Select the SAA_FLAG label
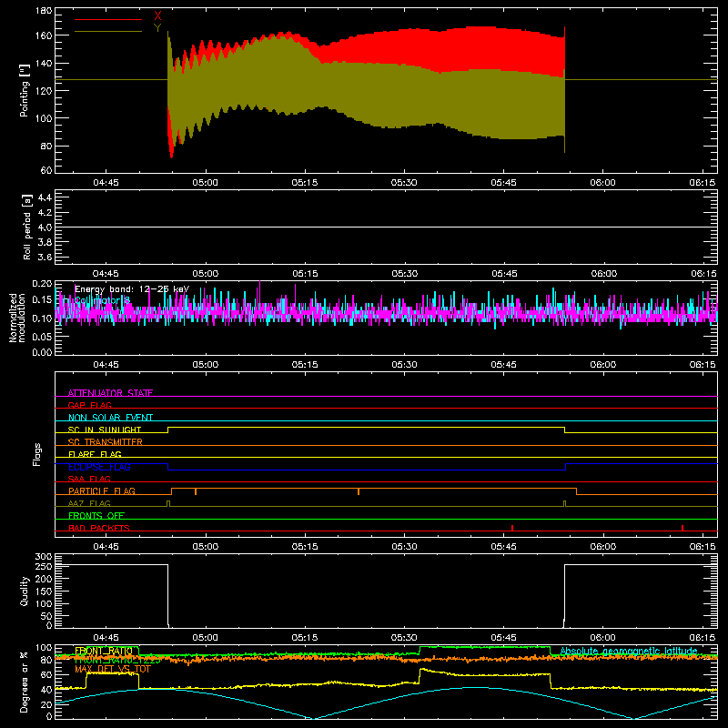Image resolution: width=728 pixels, height=728 pixels. [89, 479]
